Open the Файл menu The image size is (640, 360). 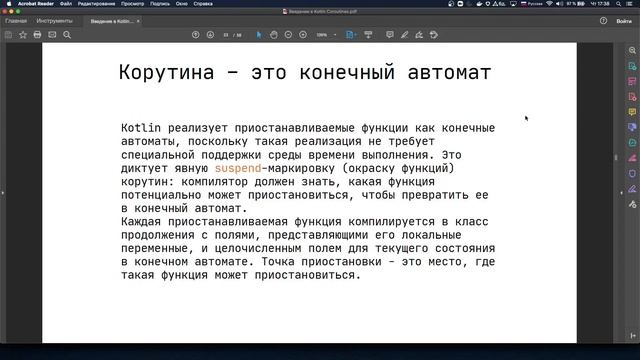point(66,4)
